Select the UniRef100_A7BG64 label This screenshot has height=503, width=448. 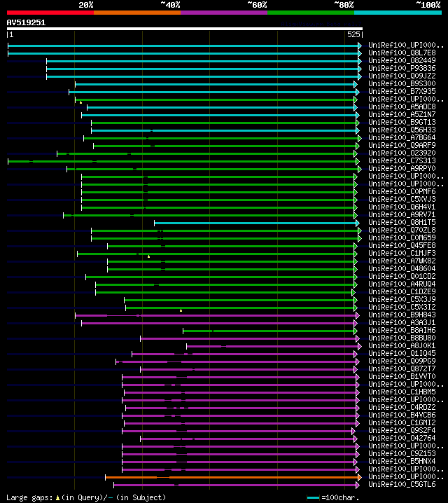click(x=402, y=137)
